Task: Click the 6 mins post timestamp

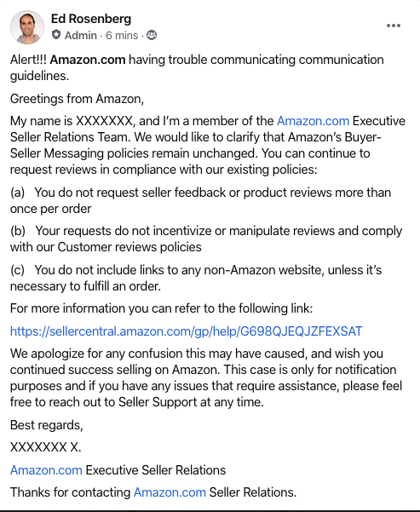Action: (122, 35)
